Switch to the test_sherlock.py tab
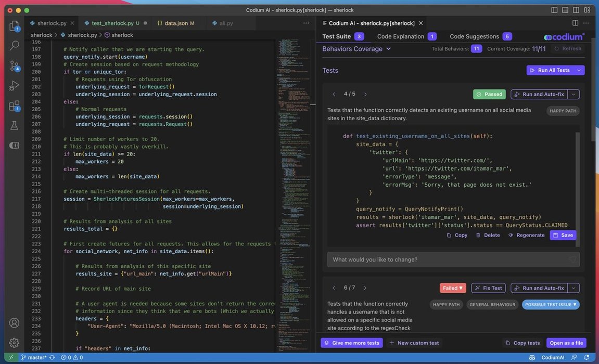Viewport: 599px width, 364px height. pos(112,23)
